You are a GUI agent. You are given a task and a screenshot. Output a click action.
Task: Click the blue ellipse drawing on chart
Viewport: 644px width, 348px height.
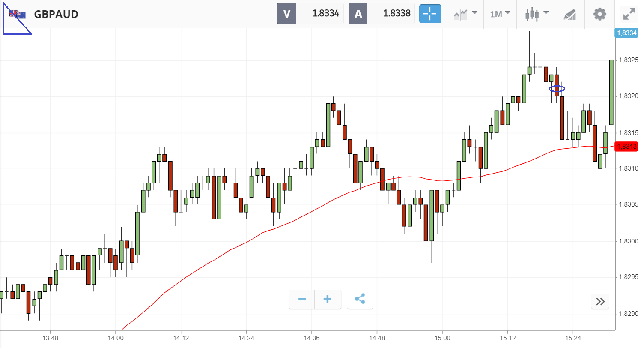[557, 89]
